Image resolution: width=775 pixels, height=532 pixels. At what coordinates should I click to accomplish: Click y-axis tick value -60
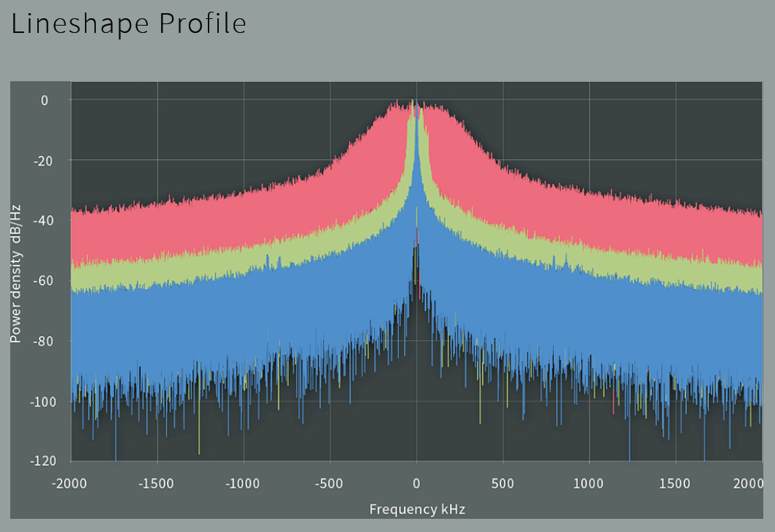coord(43,281)
